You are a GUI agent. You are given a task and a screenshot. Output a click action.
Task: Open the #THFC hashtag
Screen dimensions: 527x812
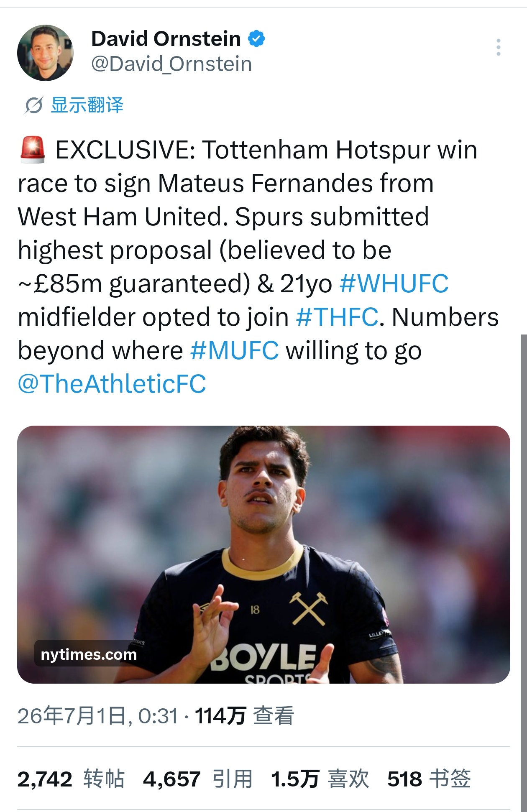[x=337, y=317]
